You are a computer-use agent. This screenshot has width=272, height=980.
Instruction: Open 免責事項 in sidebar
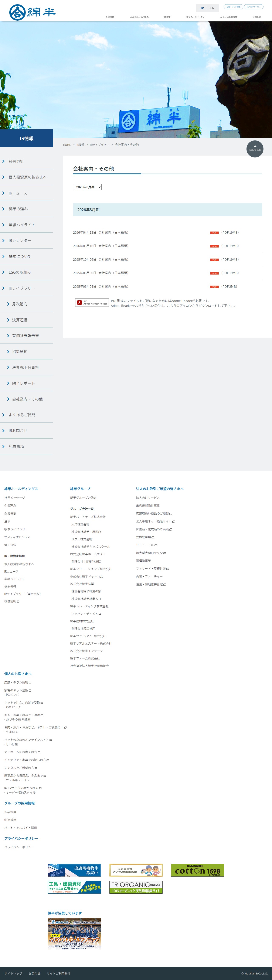click(x=27, y=447)
